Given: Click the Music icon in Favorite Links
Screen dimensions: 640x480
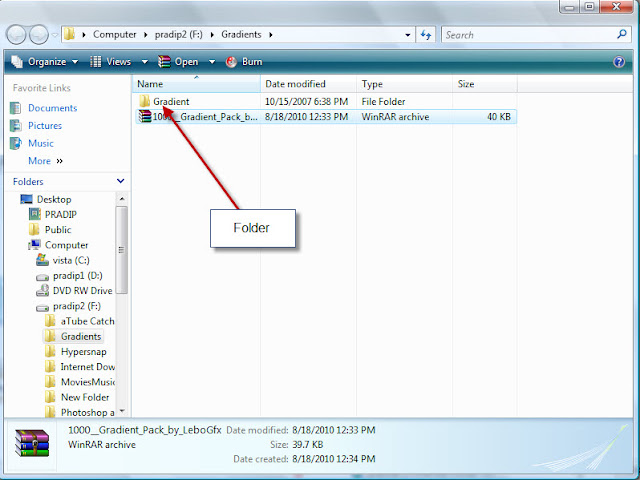Looking at the screenshot, I should (16, 143).
